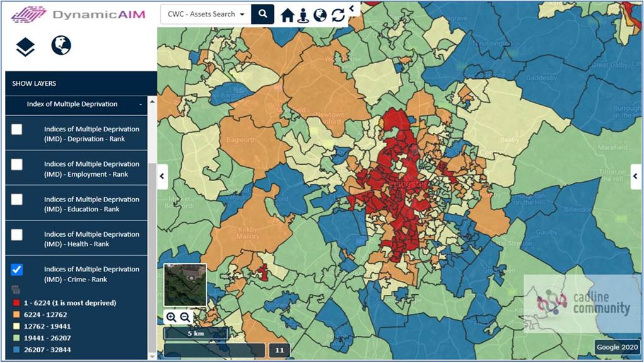
Task: Click the Bagworth label on the map
Action: [241, 140]
